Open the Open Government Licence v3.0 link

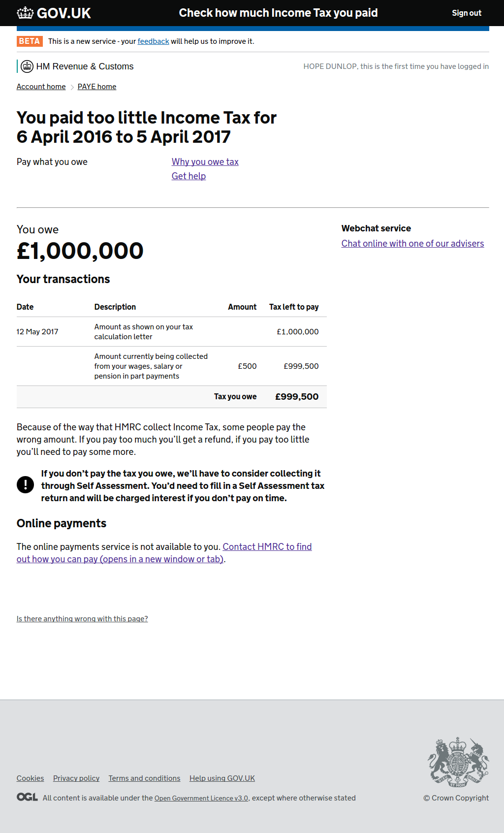(201, 799)
